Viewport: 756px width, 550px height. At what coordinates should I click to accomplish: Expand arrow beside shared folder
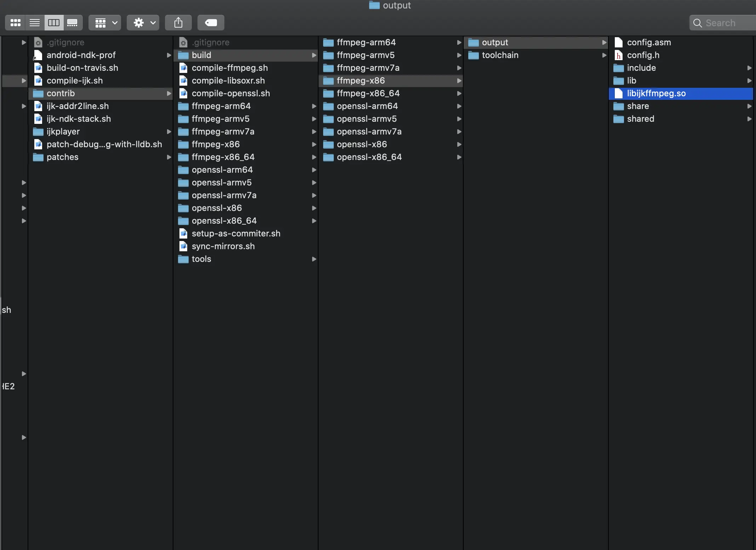tap(749, 119)
